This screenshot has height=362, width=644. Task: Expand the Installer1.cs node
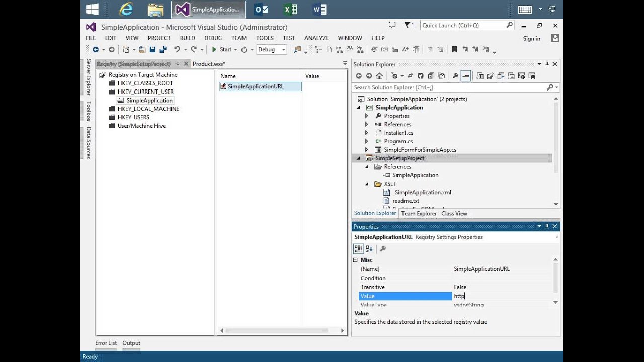367,133
